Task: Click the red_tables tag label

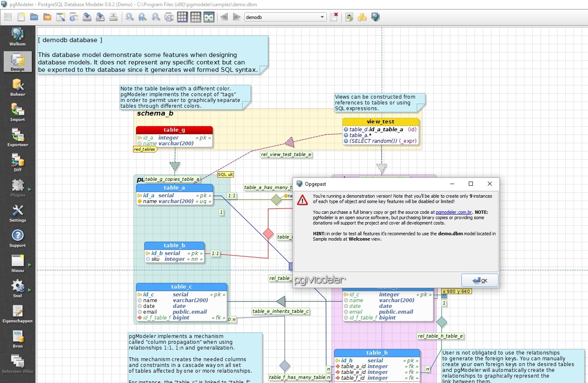Action: (x=145, y=149)
